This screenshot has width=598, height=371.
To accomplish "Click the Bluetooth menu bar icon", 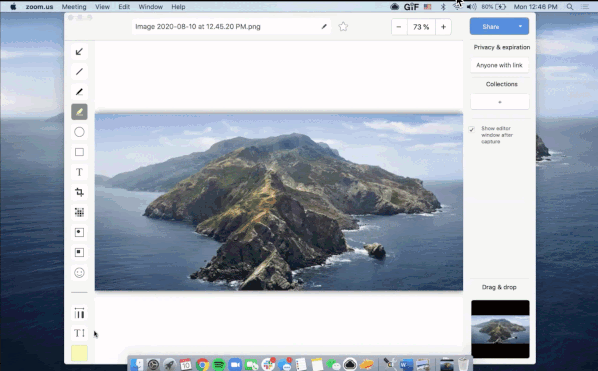I will click(x=443, y=6).
